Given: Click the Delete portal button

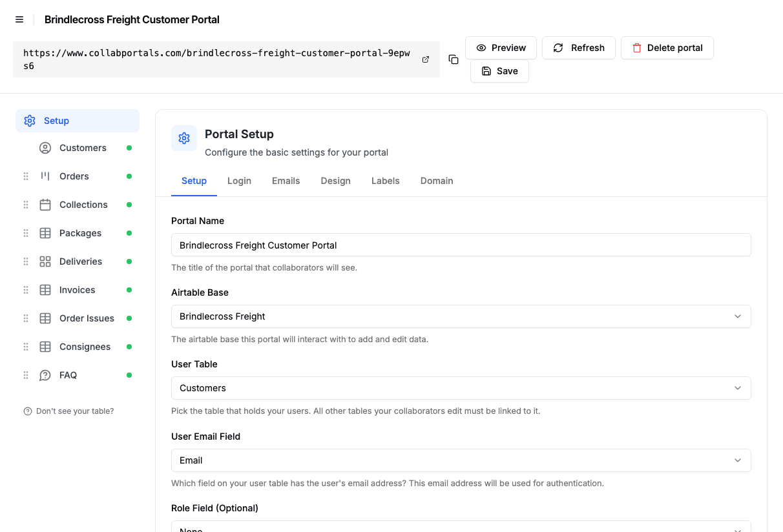Looking at the screenshot, I should pyautogui.click(x=667, y=48).
